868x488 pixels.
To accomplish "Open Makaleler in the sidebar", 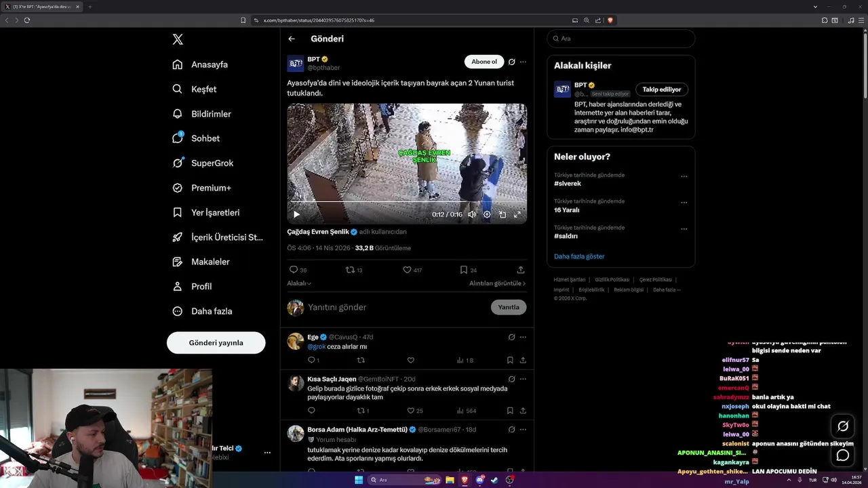I will (x=201, y=262).
